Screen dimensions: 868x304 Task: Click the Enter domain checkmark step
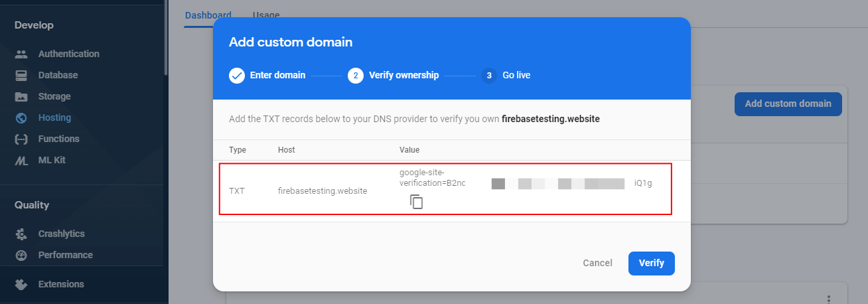(237, 75)
